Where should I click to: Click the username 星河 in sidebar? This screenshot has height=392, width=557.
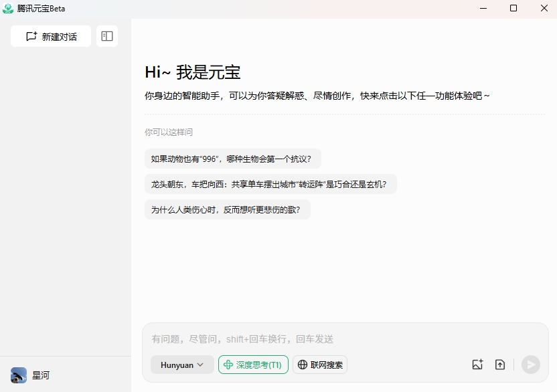[41, 375]
